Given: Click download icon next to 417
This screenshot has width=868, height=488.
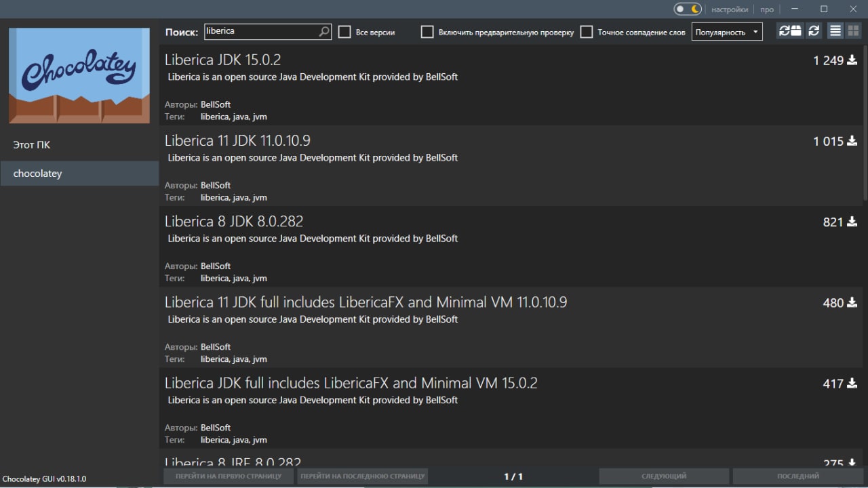Looking at the screenshot, I should [x=852, y=383].
